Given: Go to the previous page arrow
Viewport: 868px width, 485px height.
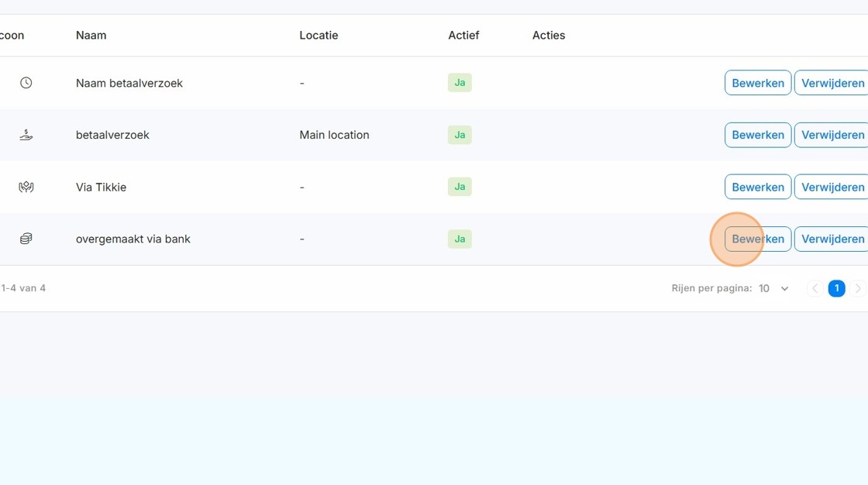Looking at the screenshot, I should point(815,288).
